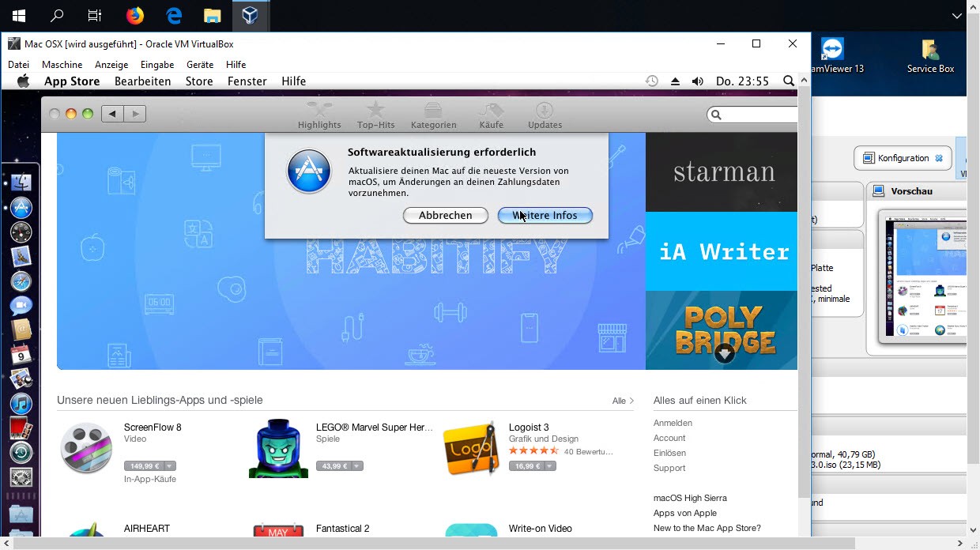
Task: Click the Account quick link
Action: (669, 438)
